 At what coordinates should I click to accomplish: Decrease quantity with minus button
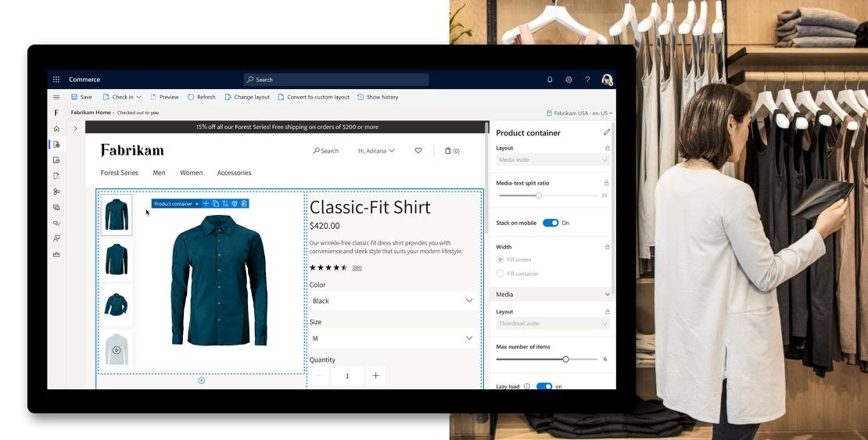click(x=319, y=376)
